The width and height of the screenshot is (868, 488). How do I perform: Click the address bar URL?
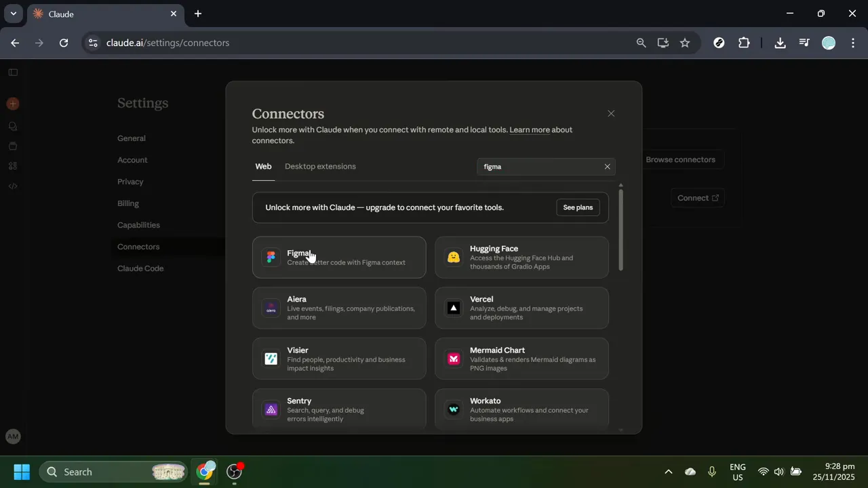[167, 43]
